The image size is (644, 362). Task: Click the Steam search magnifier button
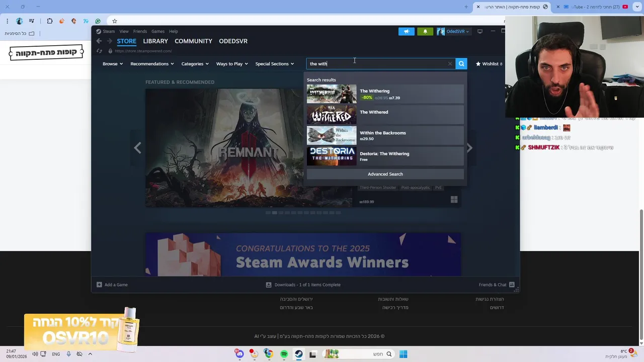[461, 64]
